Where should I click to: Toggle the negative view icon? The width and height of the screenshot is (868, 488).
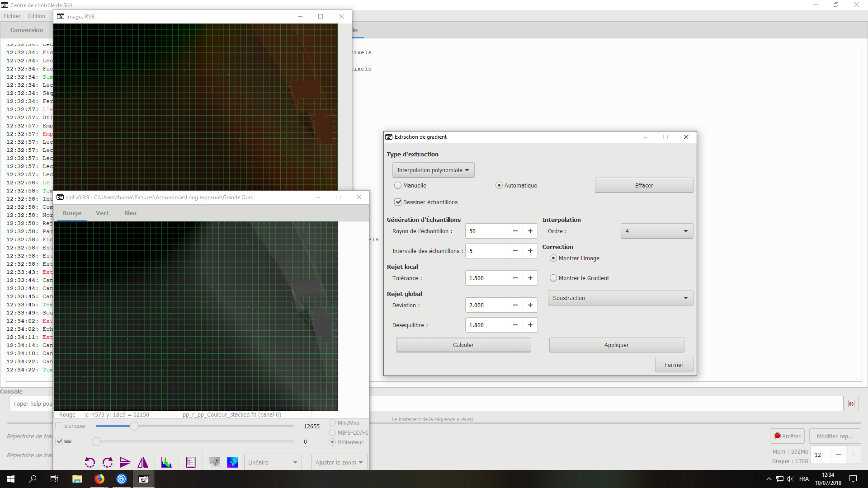click(215, 462)
